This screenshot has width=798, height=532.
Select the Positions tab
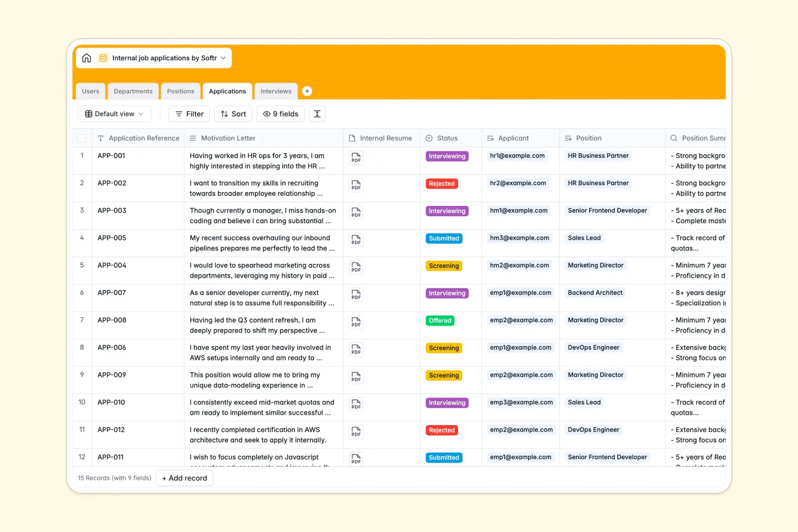tap(180, 91)
